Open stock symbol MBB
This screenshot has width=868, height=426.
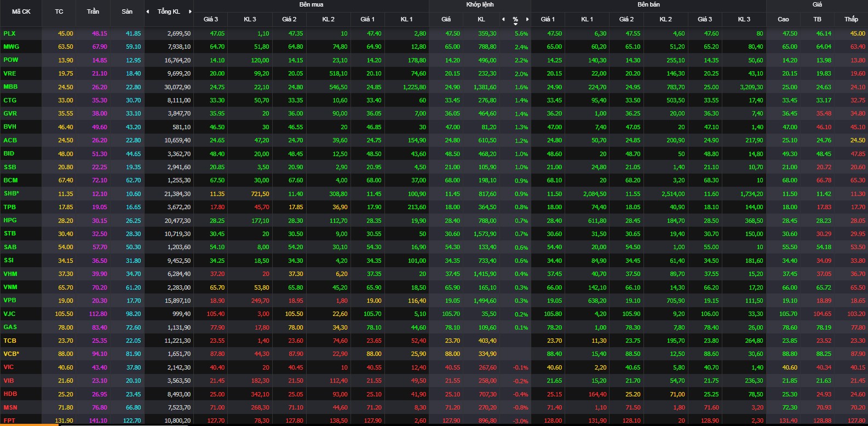pyautogui.click(x=10, y=87)
